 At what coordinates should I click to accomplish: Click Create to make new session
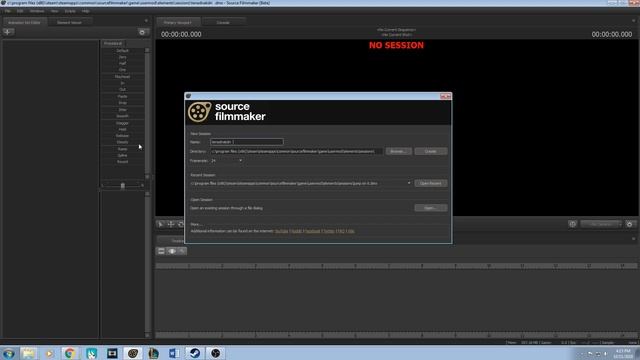pos(431,151)
